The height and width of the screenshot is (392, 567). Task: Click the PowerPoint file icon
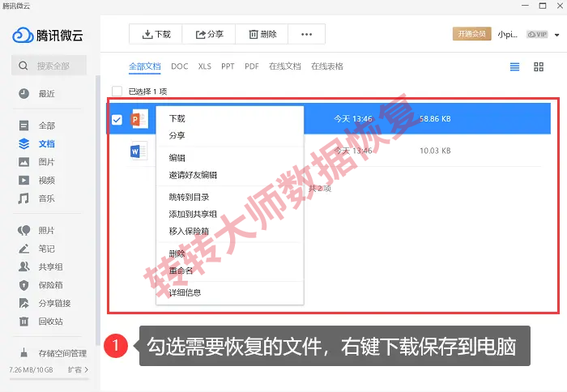point(139,118)
